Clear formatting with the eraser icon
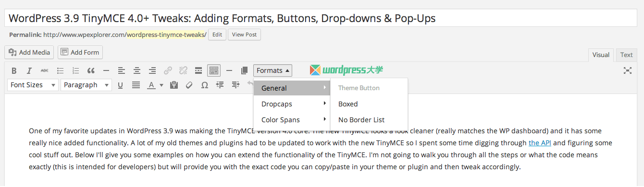The height and width of the screenshot is (187, 644). tap(189, 85)
